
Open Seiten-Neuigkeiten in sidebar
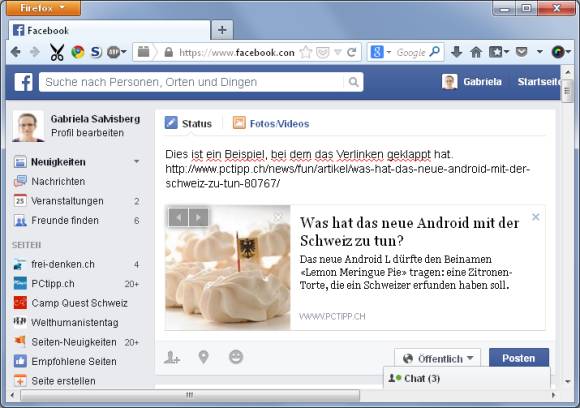coord(74,342)
